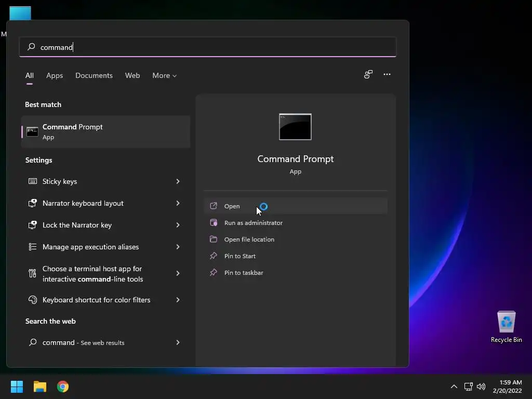Open Keyboard shortcut for color filters
This screenshot has height=399, width=532.
click(106, 300)
